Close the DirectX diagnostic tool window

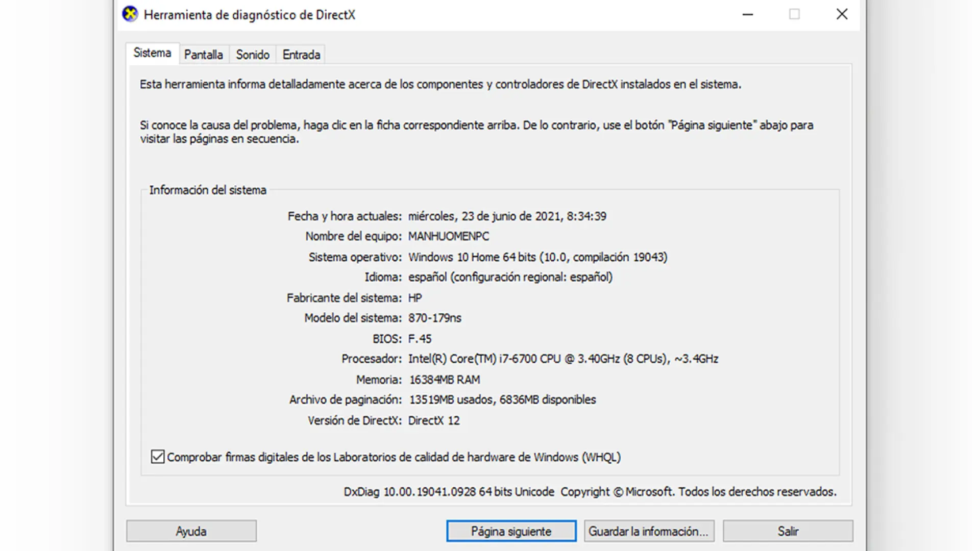pyautogui.click(x=842, y=14)
